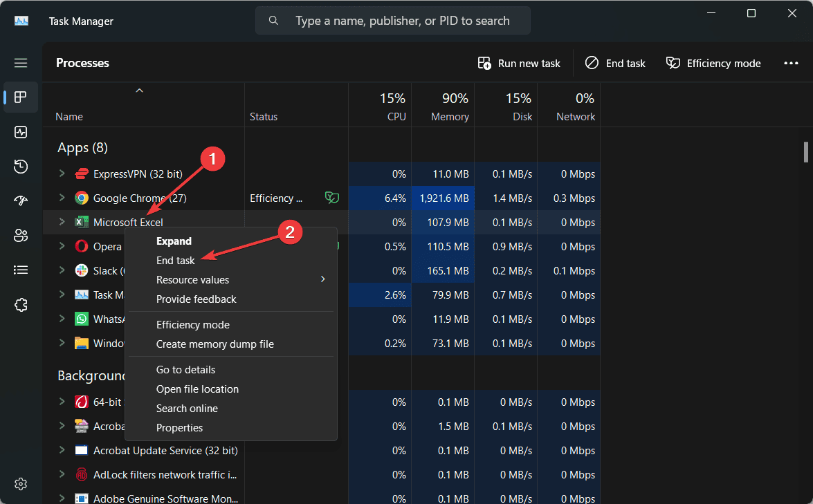
Task: Click the Adobe Genuine Software Monitor icon
Action: [x=82, y=498]
